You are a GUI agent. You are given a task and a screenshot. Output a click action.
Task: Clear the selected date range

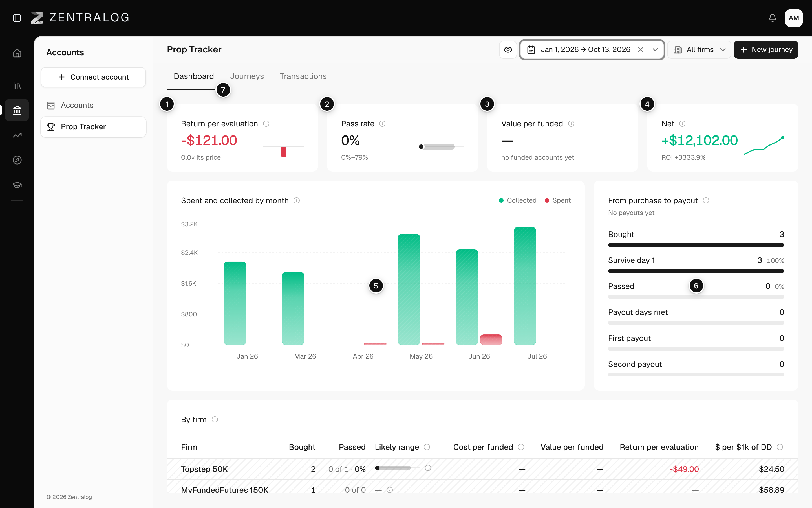[x=641, y=50]
